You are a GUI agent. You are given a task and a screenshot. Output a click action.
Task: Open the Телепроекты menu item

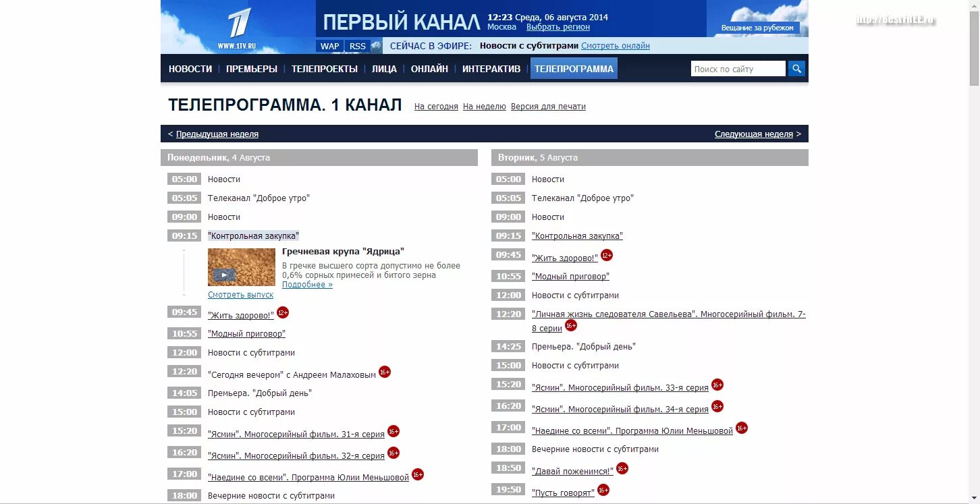tap(325, 69)
